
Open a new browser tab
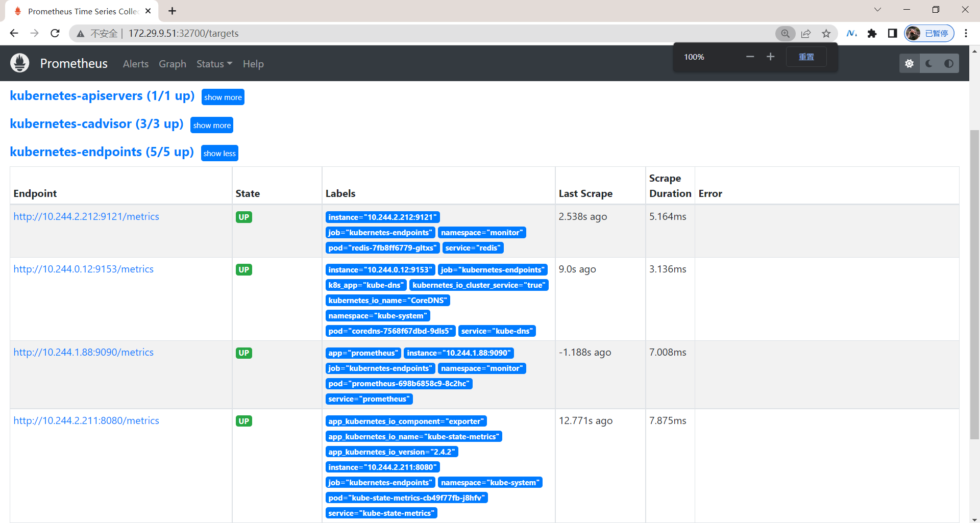(x=173, y=11)
